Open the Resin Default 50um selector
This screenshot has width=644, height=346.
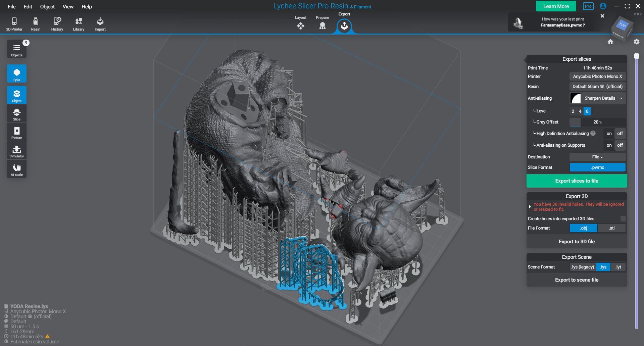[x=597, y=87]
